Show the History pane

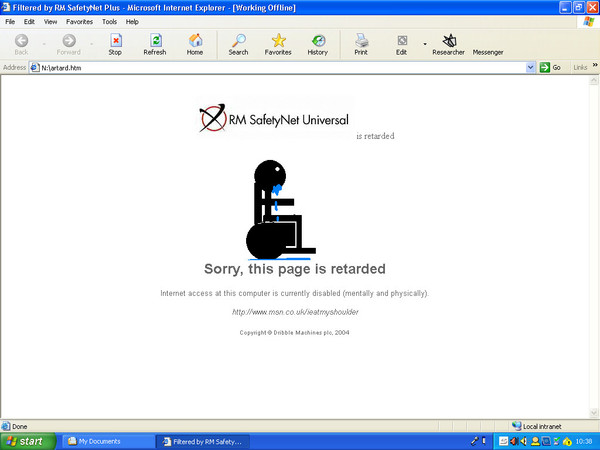click(318, 45)
